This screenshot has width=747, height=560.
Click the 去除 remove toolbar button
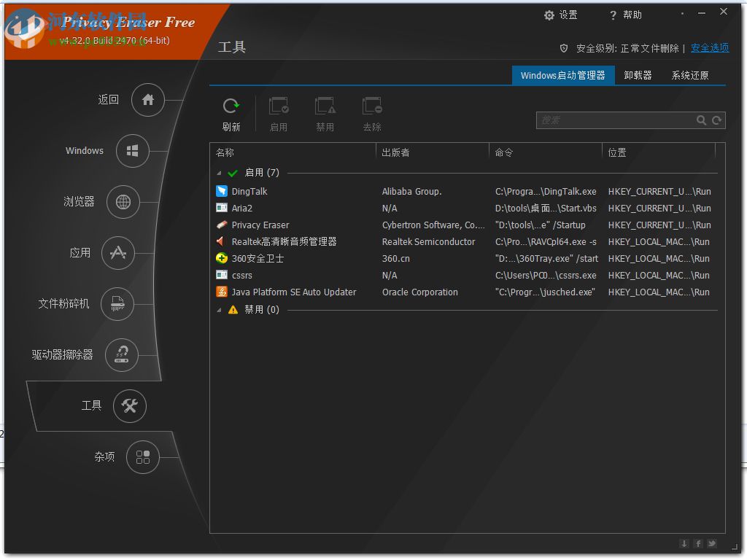pos(372,113)
